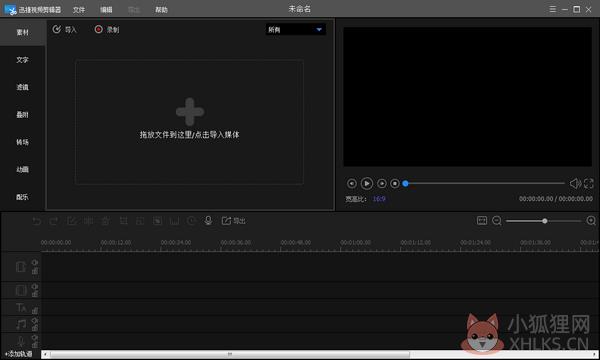The image size is (600, 360).
Task: Click the Zoom frame tool icon
Action: click(x=140, y=221)
